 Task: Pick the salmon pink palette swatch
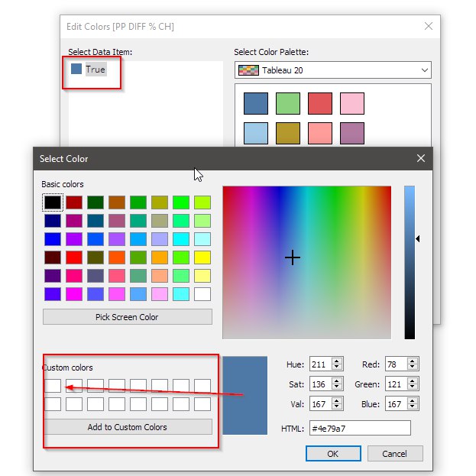tap(320, 133)
